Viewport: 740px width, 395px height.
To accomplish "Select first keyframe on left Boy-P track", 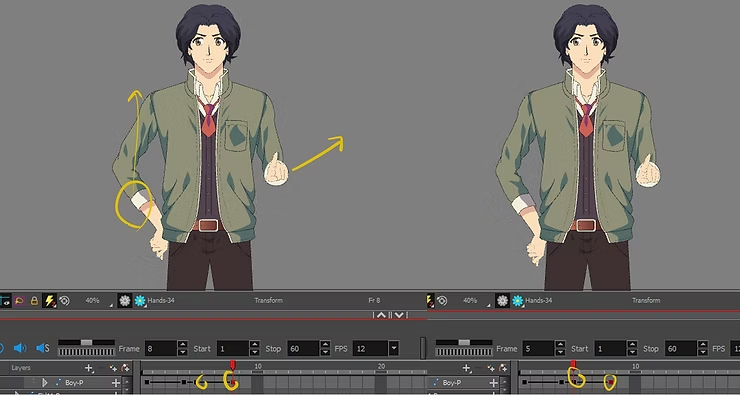I will pyautogui.click(x=147, y=382).
